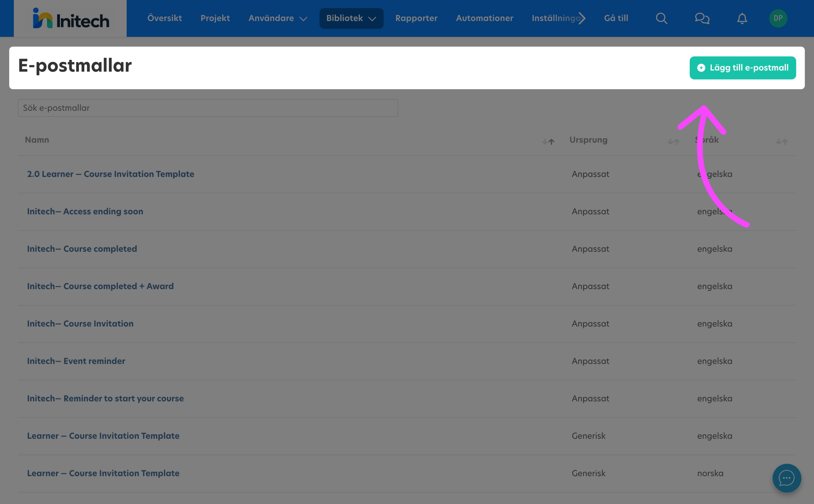Focus the Sök e-postmallar search field

point(208,108)
